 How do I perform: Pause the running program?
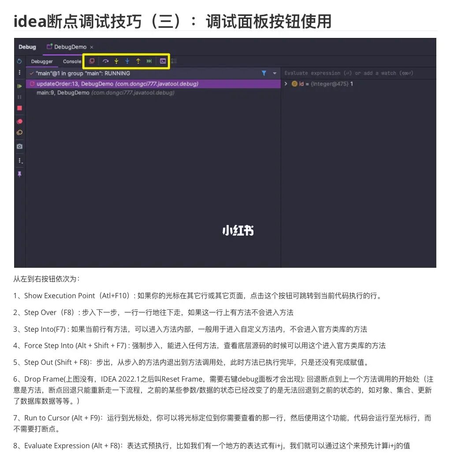point(19,96)
